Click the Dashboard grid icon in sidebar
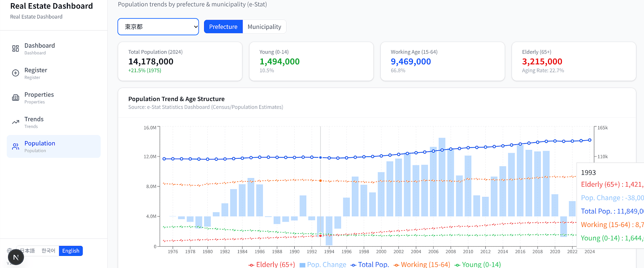The width and height of the screenshot is (644, 268). (x=15, y=49)
